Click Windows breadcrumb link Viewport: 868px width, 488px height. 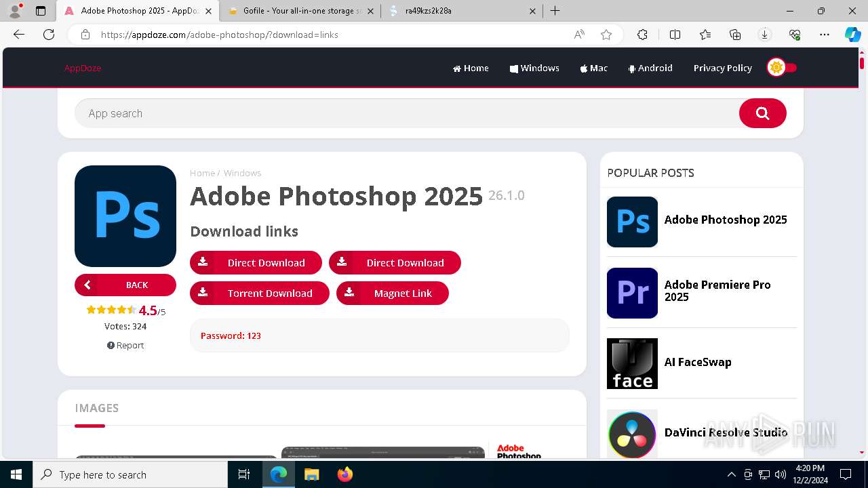242,173
